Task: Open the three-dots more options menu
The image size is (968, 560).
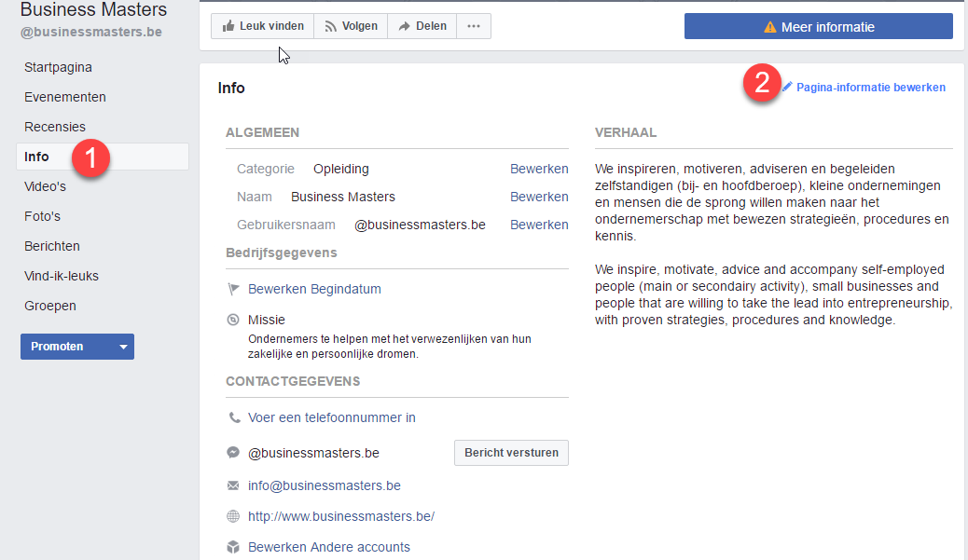Action: coord(474,26)
